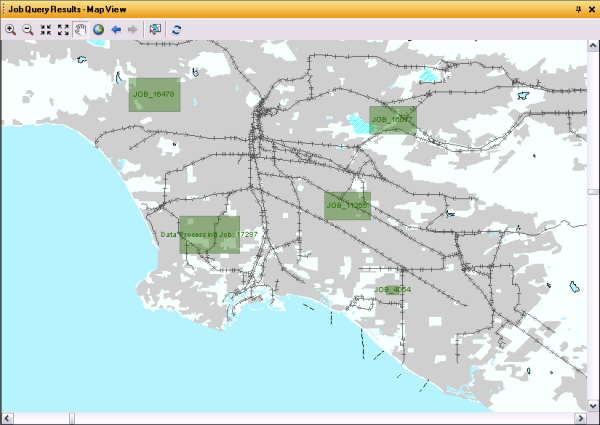
Task: Click the fixed zoom out icon
Action: pyautogui.click(x=63, y=30)
